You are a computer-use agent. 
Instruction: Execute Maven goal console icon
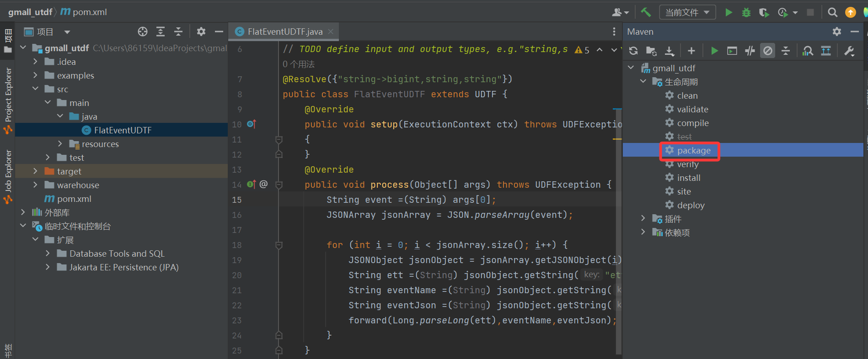(732, 51)
